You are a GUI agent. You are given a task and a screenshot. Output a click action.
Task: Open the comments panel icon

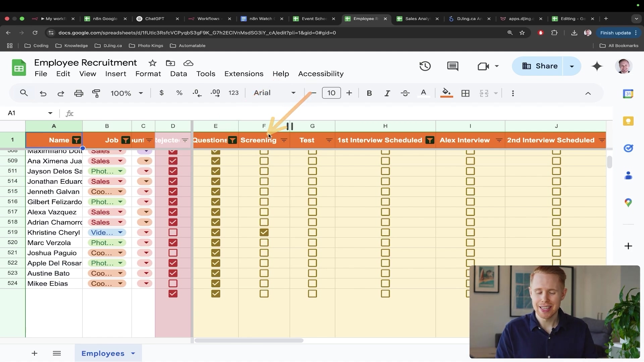coord(452,66)
